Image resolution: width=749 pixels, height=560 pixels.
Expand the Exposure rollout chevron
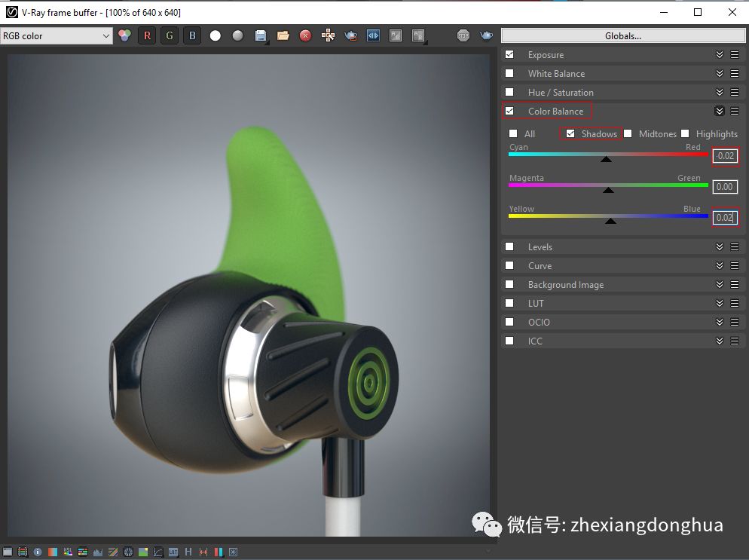(720, 54)
